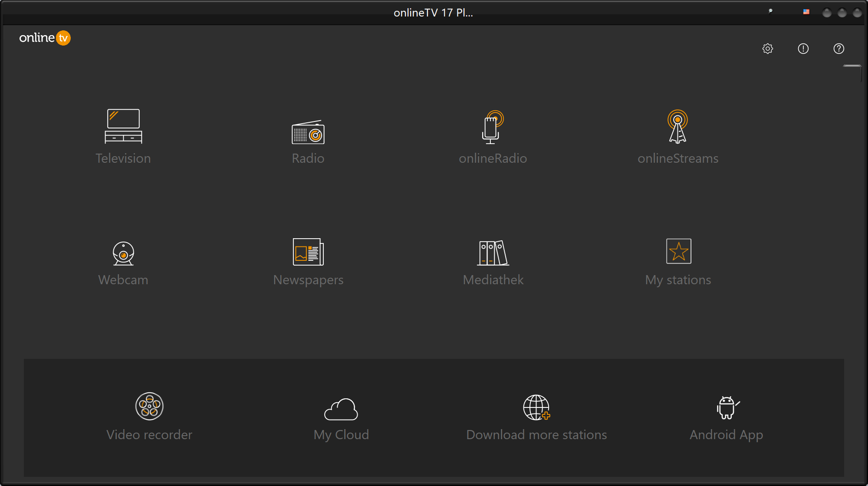Open settings via the gear icon
This screenshot has height=486, width=868.
click(768, 49)
